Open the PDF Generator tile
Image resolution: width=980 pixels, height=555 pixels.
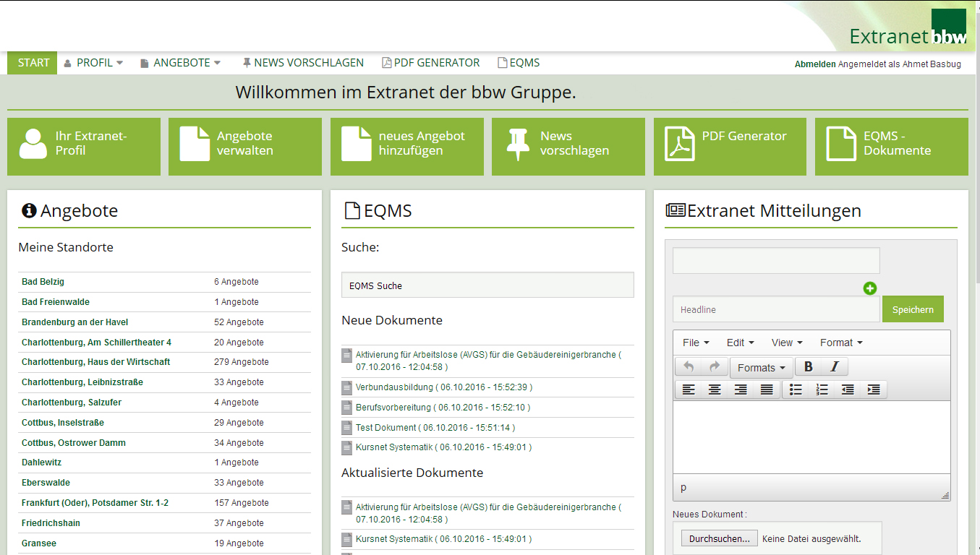(x=730, y=147)
